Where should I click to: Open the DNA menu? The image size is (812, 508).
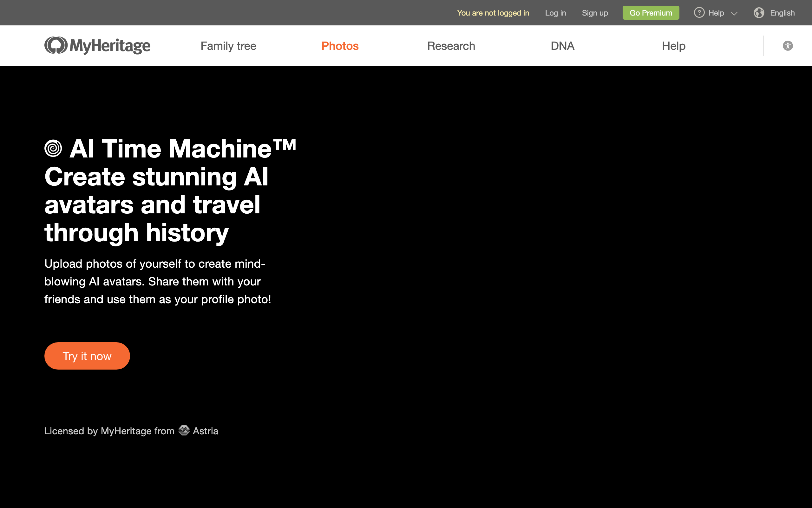coord(562,46)
